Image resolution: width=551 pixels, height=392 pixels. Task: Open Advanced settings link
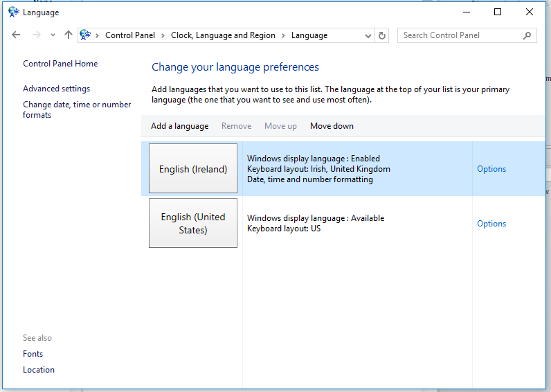tap(57, 89)
